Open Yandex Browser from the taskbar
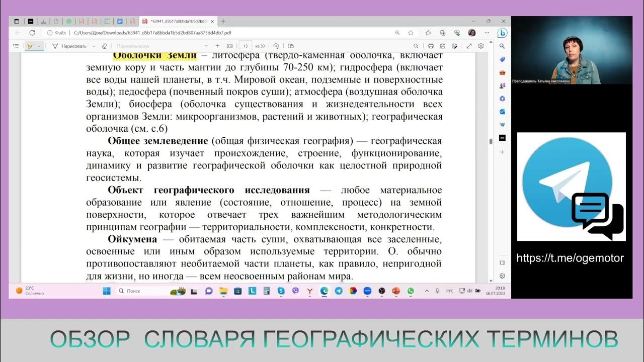The height and width of the screenshot is (362, 644). point(310,291)
